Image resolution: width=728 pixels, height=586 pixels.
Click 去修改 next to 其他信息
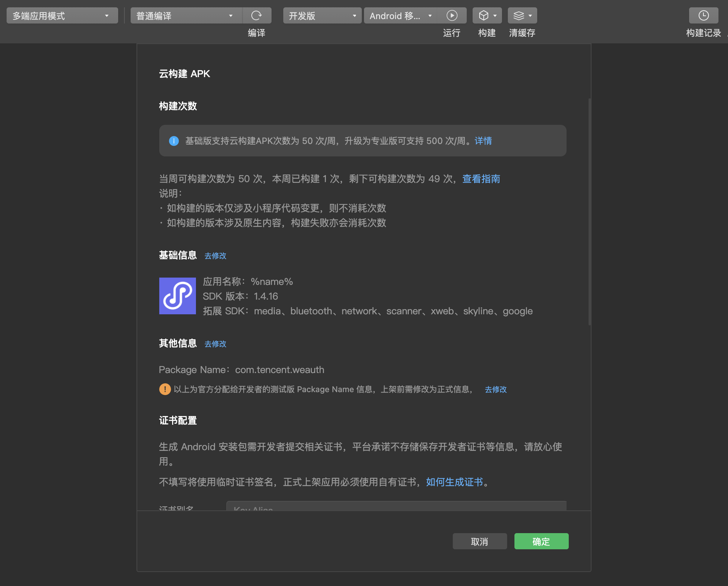[215, 344]
